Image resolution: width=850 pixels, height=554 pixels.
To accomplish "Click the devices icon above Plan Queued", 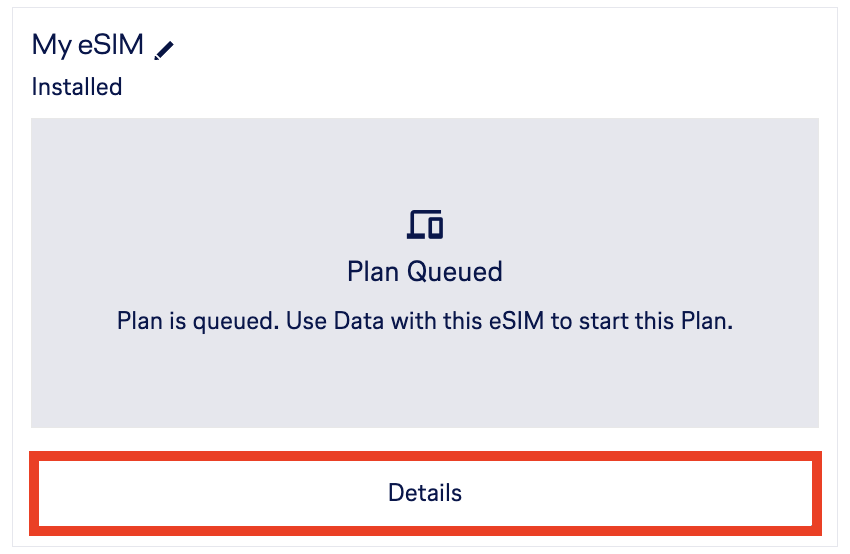I will 425,224.
